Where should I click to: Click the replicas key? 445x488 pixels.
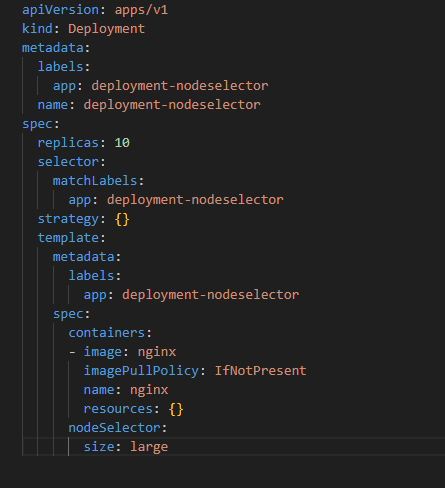click(68, 143)
